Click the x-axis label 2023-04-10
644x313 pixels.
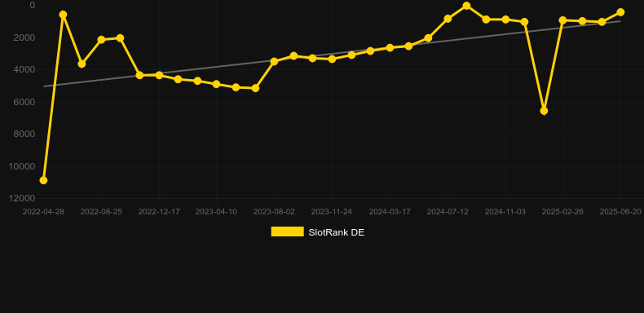point(216,212)
